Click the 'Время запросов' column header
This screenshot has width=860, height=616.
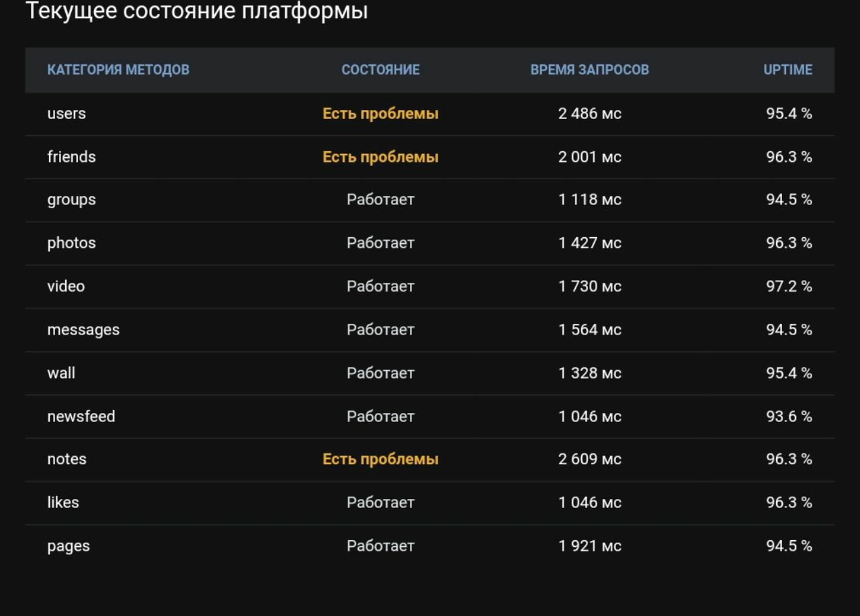pos(589,70)
